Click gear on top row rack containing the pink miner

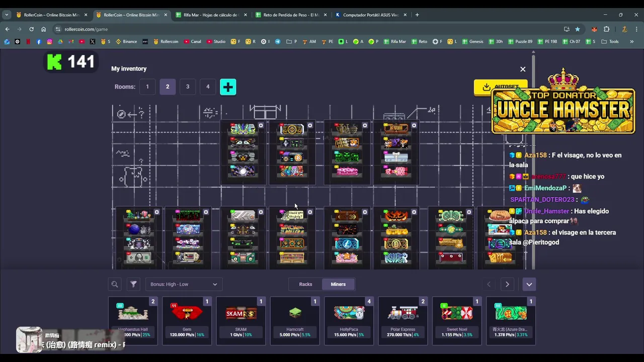click(365, 125)
